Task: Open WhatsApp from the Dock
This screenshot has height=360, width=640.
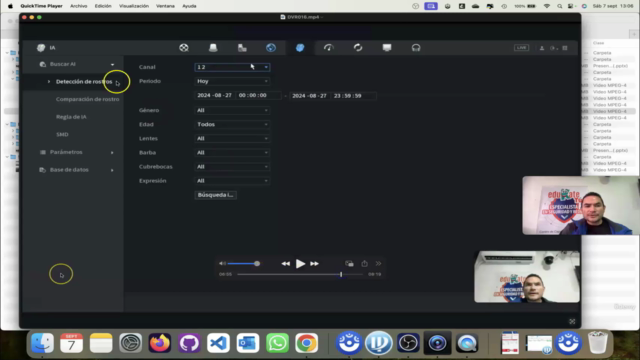Action: click(277, 343)
